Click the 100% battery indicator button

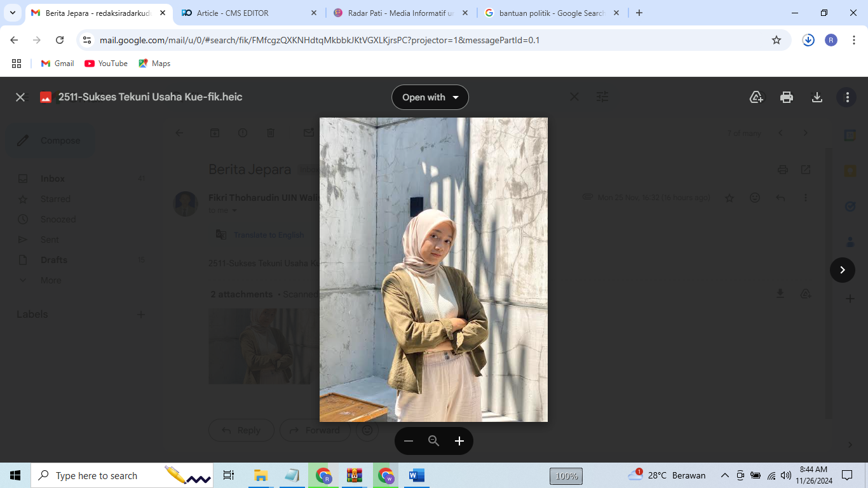(x=566, y=476)
